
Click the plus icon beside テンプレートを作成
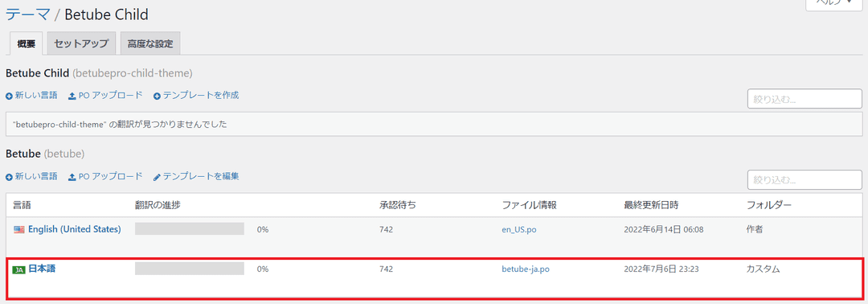coord(158,96)
